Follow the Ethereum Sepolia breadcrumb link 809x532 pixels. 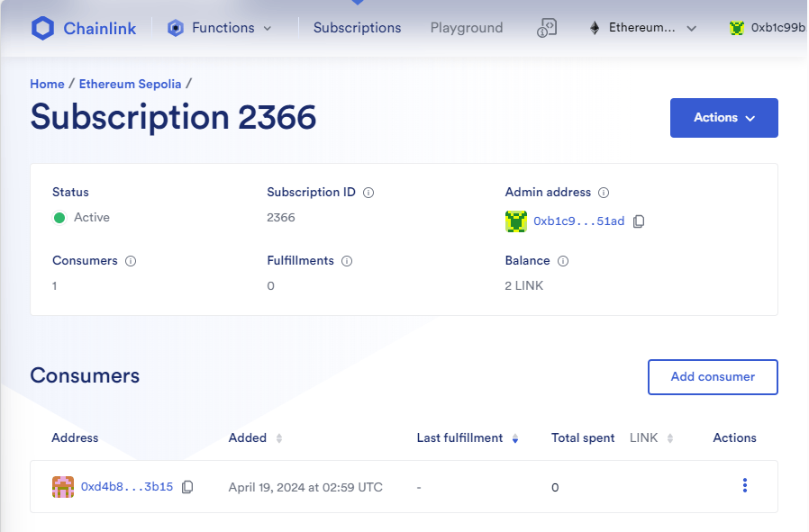tap(130, 84)
